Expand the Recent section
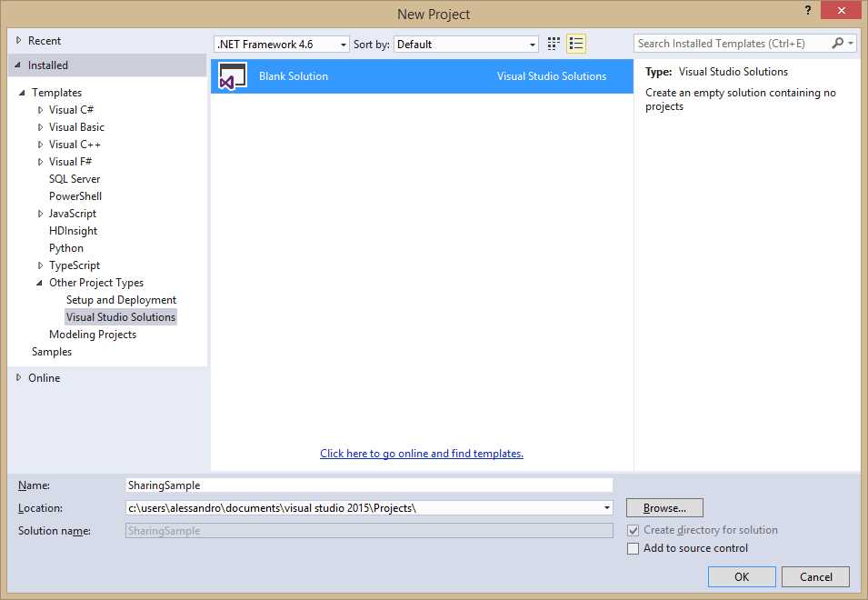868x600 pixels. pos(18,40)
